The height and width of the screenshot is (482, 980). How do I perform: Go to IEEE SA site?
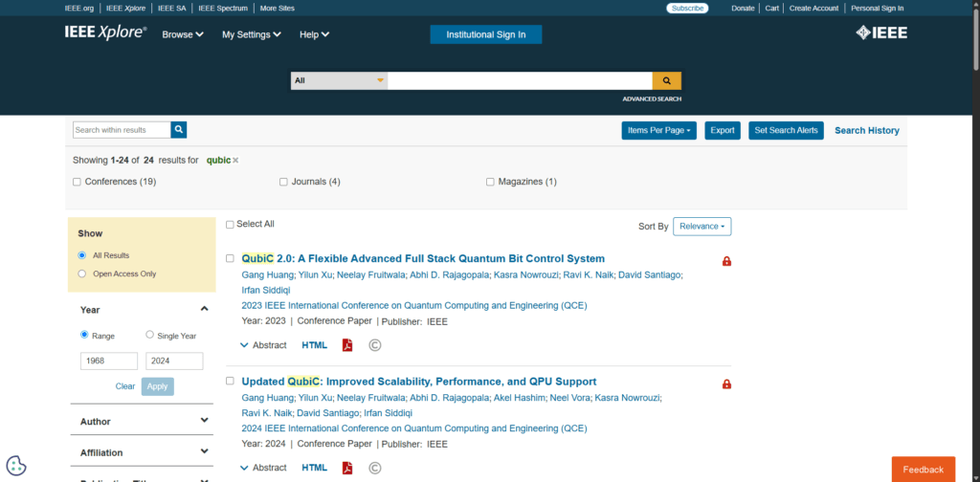[172, 8]
